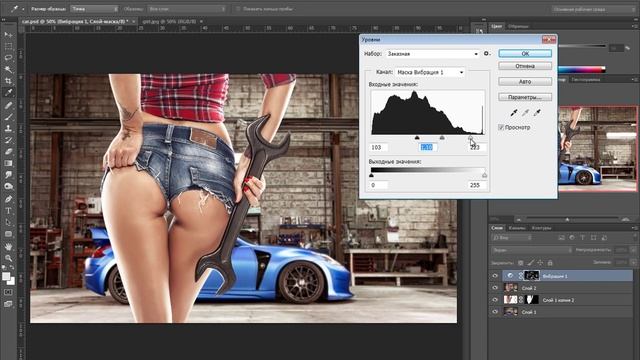Toggle the sample ring checkbox in options bar
The image size is (640, 360).
(238, 9)
